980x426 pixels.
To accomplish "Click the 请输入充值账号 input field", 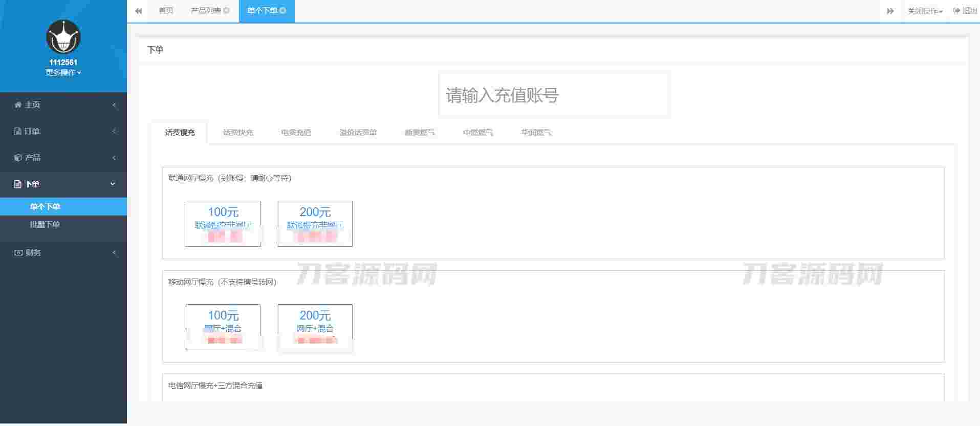I will (554, 95).
